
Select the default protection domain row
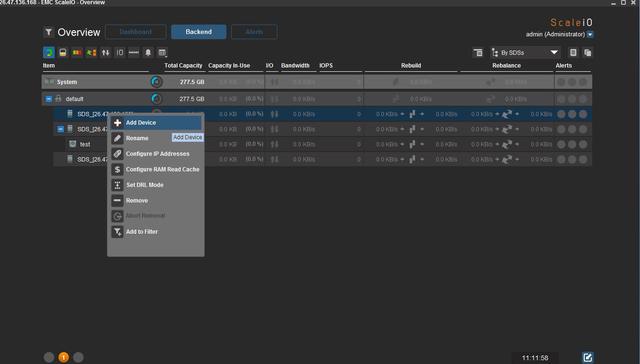coord(317,99)
